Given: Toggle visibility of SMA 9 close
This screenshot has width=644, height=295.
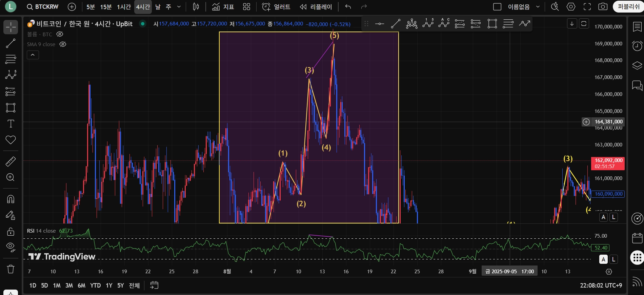Looking at the screenshot, I should [63, 44].
